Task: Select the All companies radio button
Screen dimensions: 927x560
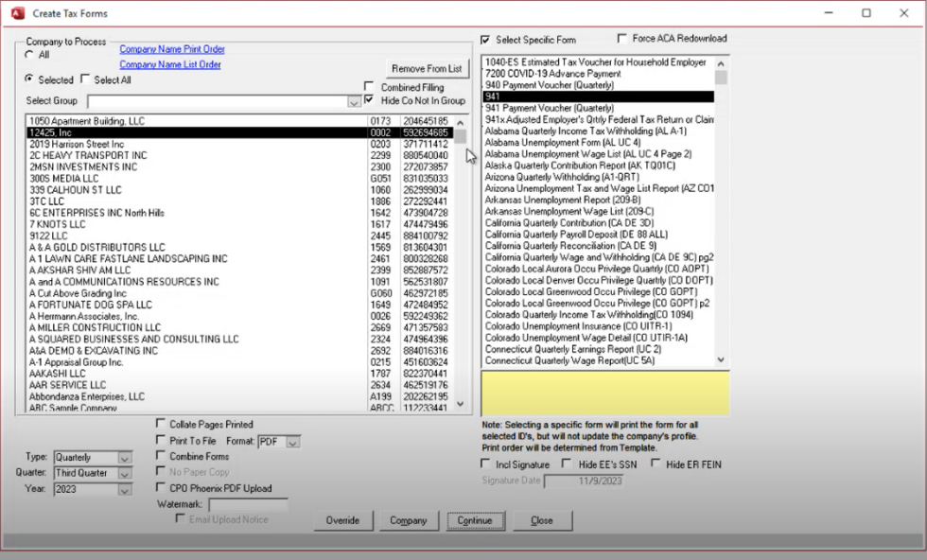Action: click(30, 56)
